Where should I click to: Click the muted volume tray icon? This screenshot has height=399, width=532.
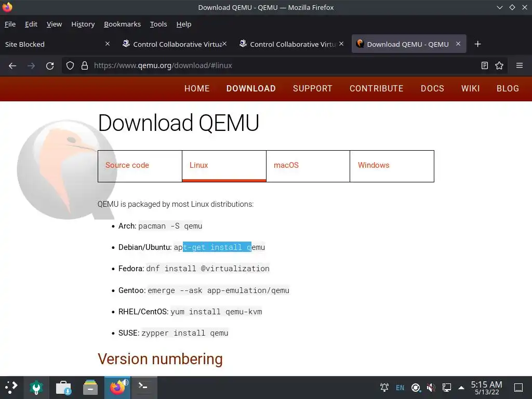pyautogui.click(x=431, y=387)
